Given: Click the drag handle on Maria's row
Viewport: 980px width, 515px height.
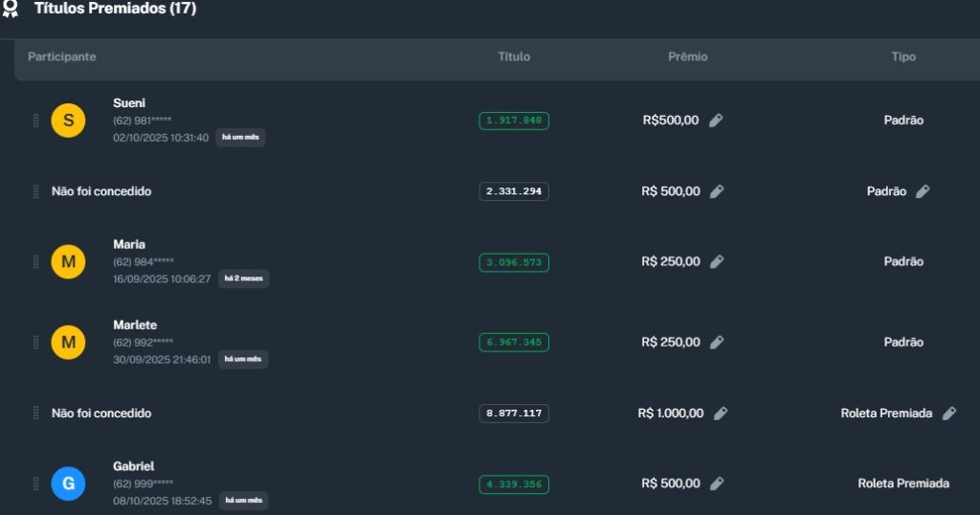Looking at the screenshot, I should (x=36, y=261).
